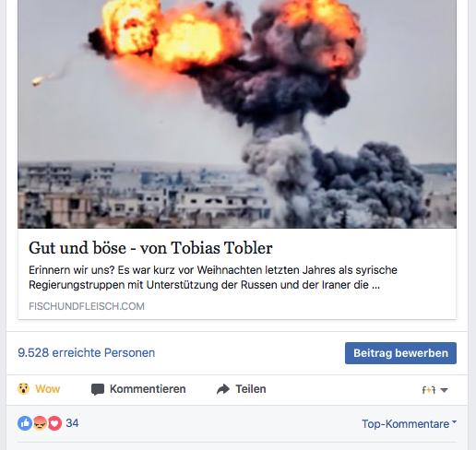
Task: Click the blue thumbs-up Like reaction icon
Action: (x=25, y=423)
